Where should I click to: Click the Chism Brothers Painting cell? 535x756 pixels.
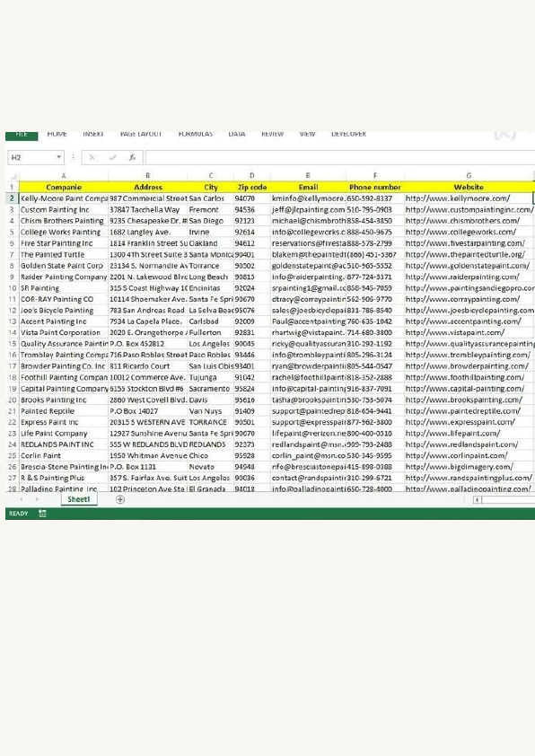click(64, 221)
